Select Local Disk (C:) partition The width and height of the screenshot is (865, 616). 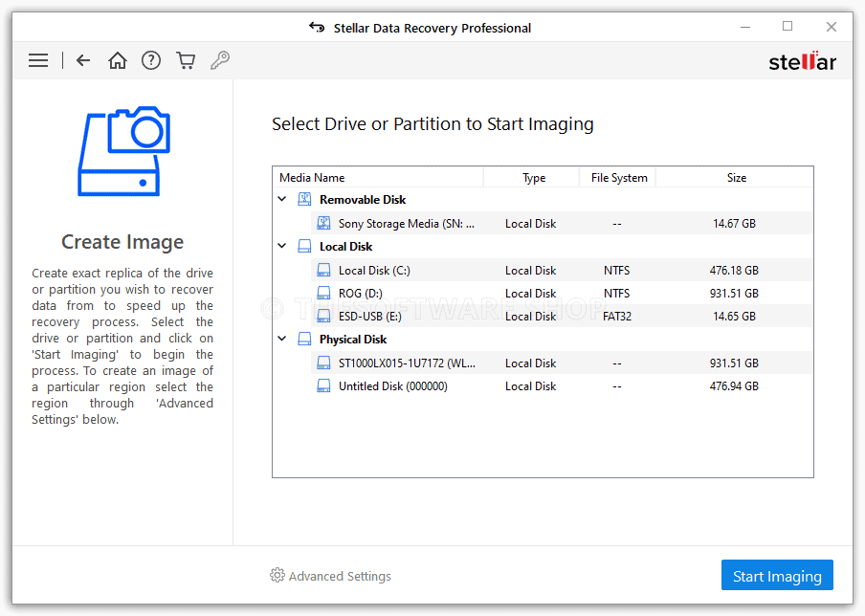click(562, 271)
